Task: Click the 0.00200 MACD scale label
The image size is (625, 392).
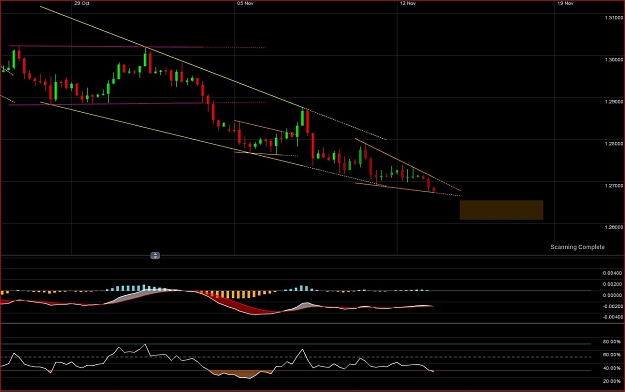Action: 612,284
